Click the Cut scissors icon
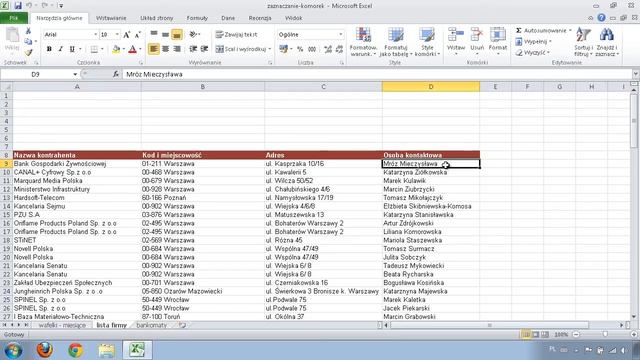 click(28, 31)
